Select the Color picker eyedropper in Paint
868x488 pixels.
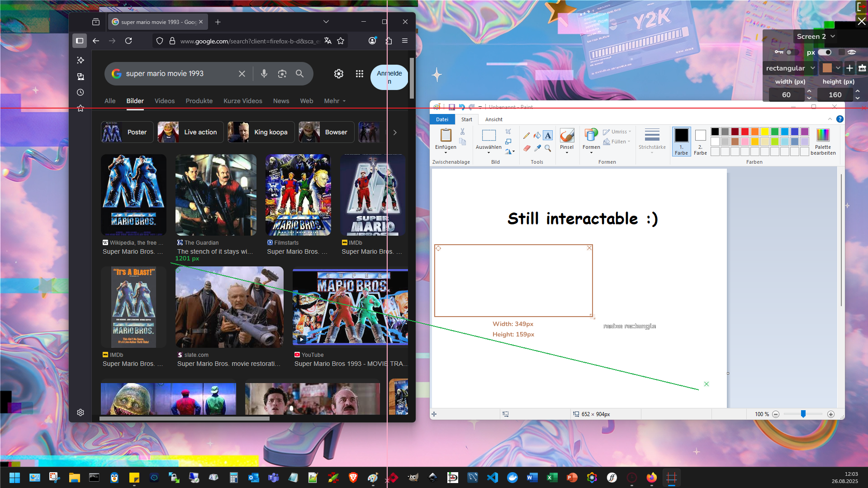pos(537,148)
